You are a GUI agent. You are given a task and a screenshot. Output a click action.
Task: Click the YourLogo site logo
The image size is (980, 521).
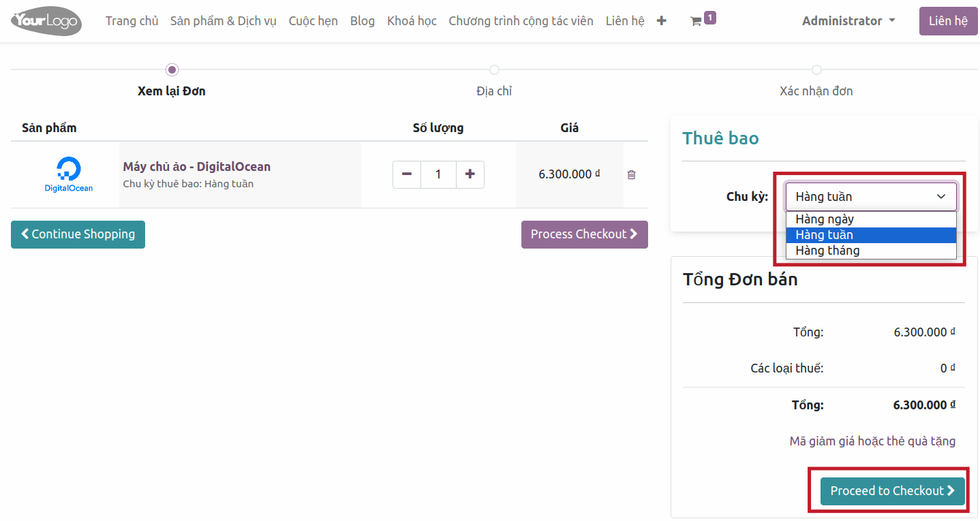[46, 21]
